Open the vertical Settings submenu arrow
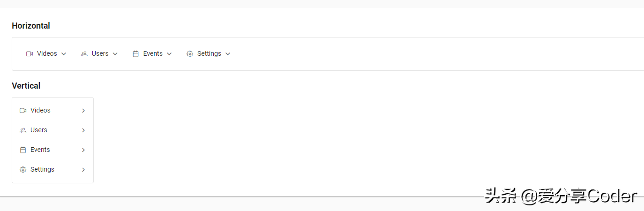 coord(83,170)
